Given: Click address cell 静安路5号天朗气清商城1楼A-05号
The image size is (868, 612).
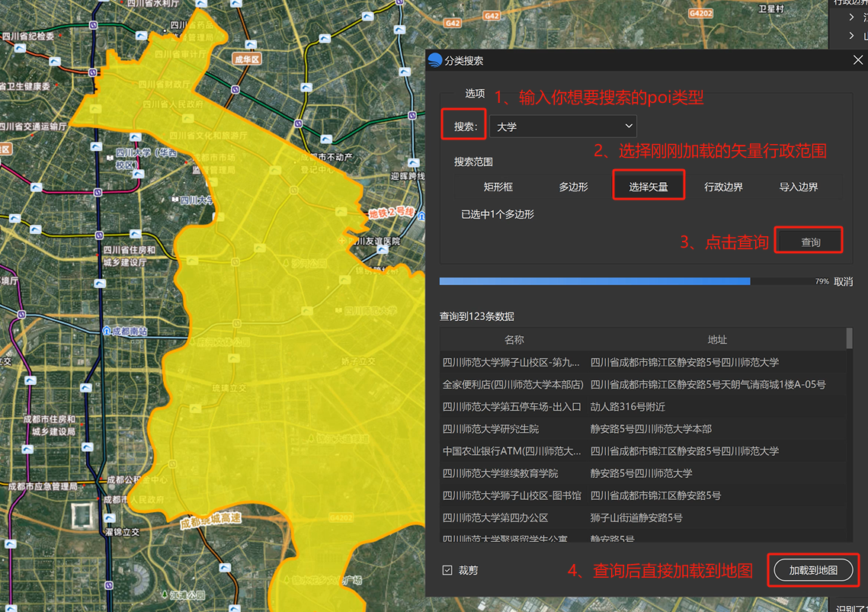Looking at the screenshot, I should click(x=708, y=384).
